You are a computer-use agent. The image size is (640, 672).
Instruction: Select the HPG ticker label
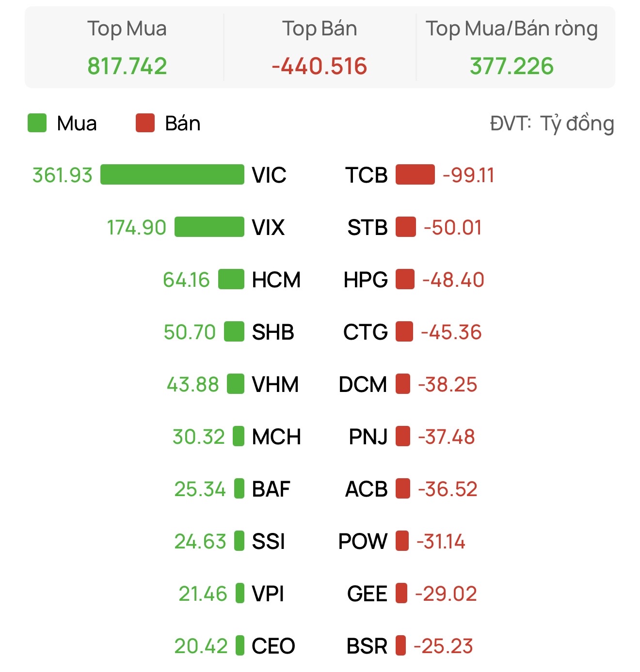(x=366, y=280)
